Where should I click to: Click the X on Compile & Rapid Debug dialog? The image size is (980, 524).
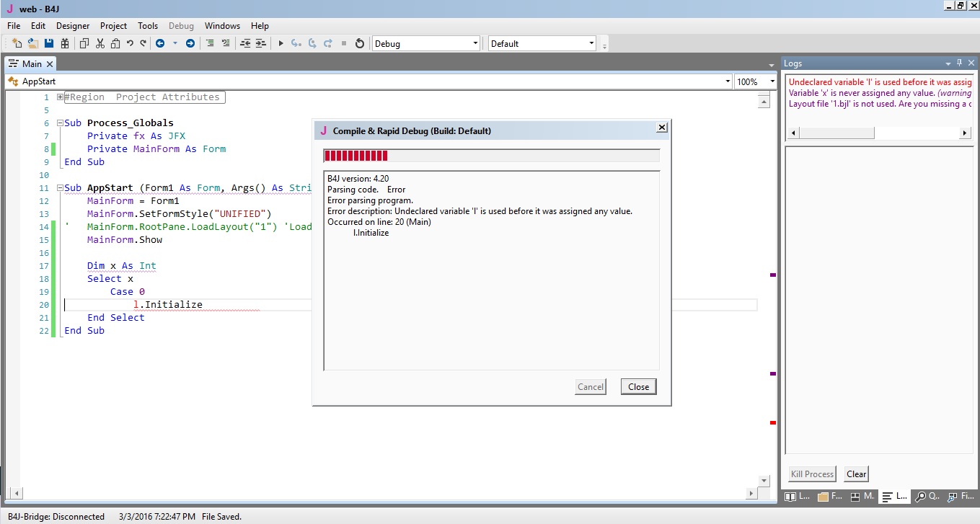click(661, 128)
